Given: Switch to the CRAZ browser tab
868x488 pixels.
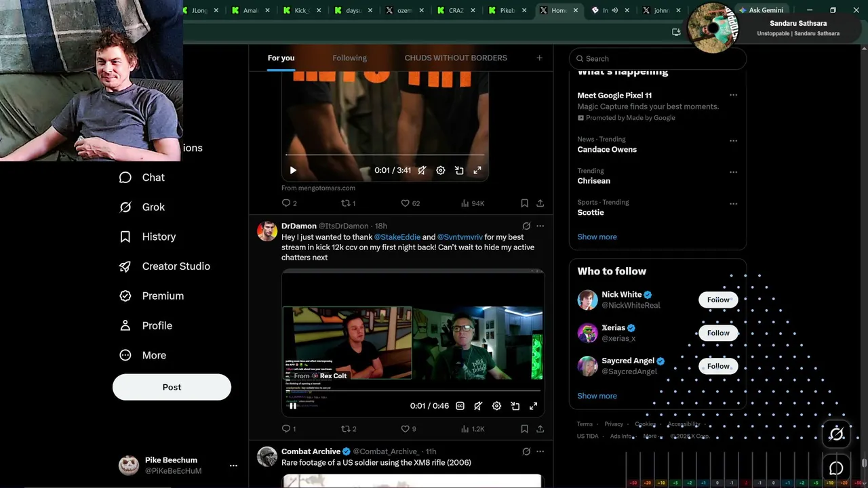Looking at the screenshot, I should point(457,10).
